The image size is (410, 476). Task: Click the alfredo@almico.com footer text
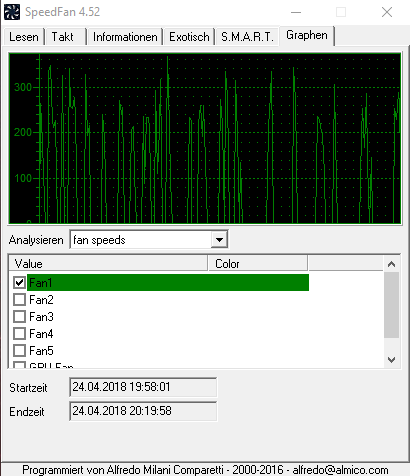[340, 470]
